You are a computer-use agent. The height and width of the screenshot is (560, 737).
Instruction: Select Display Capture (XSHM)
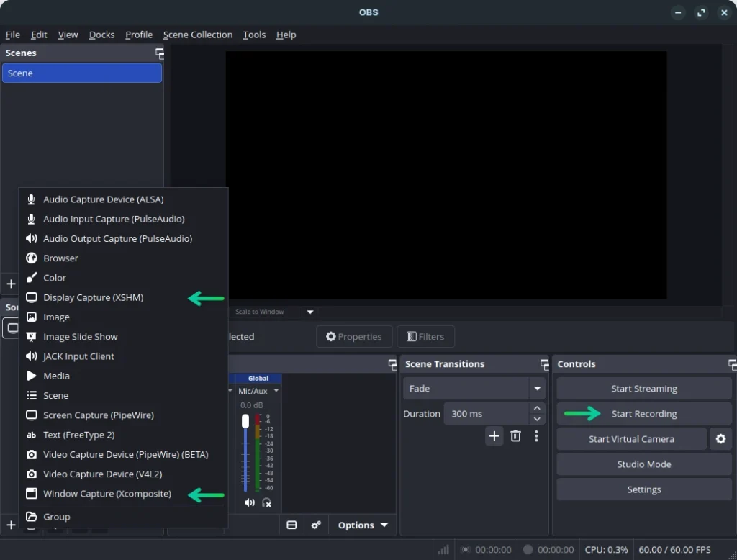click(x=123, y=297)
